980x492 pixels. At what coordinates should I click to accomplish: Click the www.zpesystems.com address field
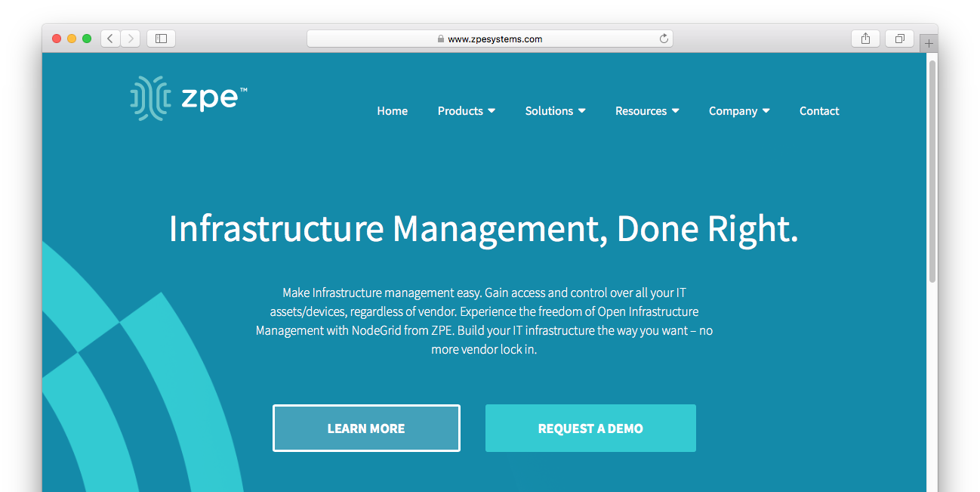click(495, 39)
